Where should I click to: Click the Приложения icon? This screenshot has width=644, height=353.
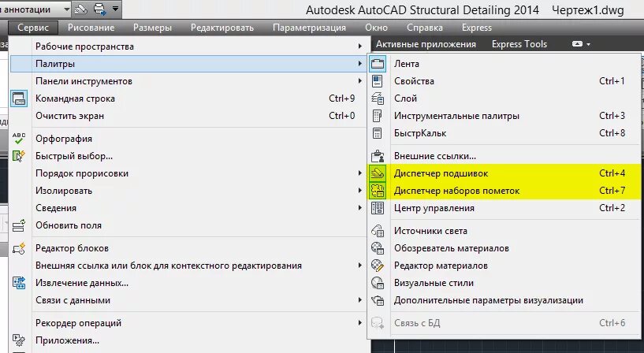19,340
